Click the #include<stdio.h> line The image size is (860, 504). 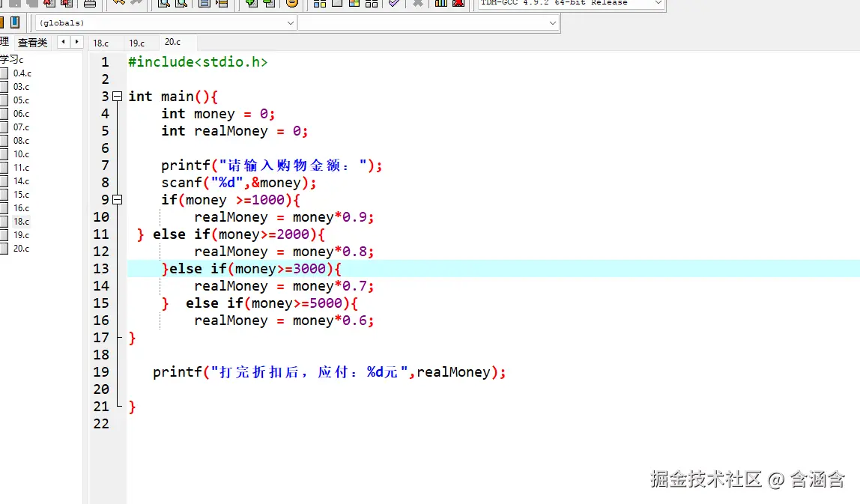coord(198,62)
